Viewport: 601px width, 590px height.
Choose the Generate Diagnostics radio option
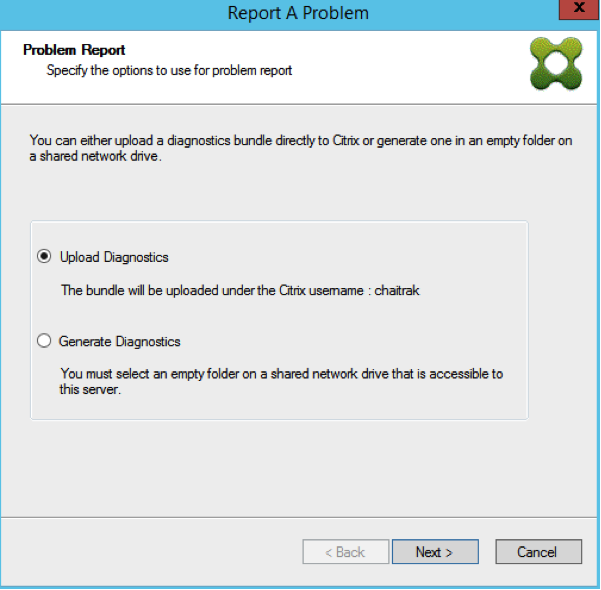point(44,340)
